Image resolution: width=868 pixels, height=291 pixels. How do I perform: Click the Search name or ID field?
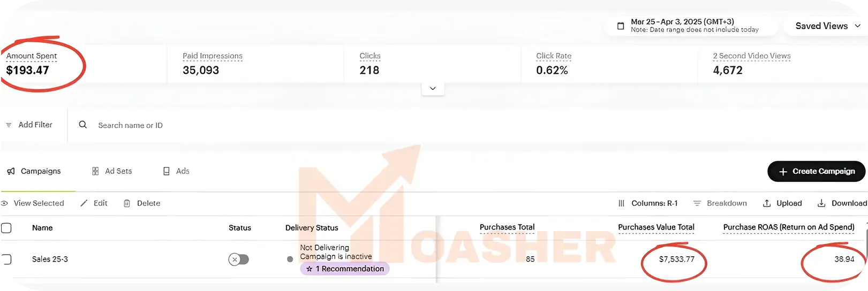click(x=130, y=125)
